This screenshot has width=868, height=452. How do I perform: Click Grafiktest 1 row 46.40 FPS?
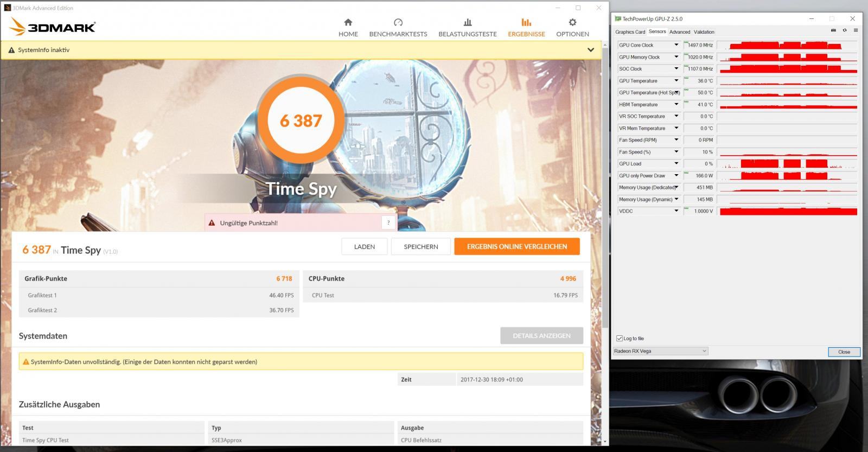pos(159,295)
